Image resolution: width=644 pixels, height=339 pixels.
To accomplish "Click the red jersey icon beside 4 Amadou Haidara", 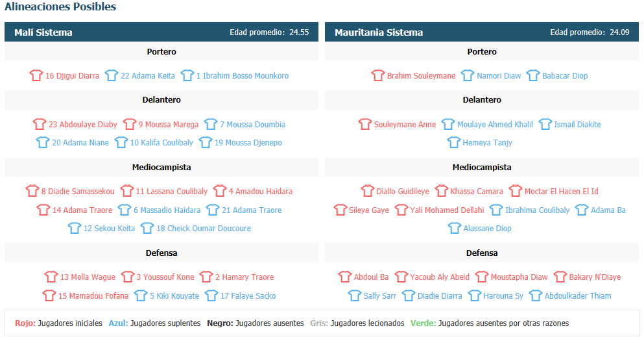I will coord(220,191).
